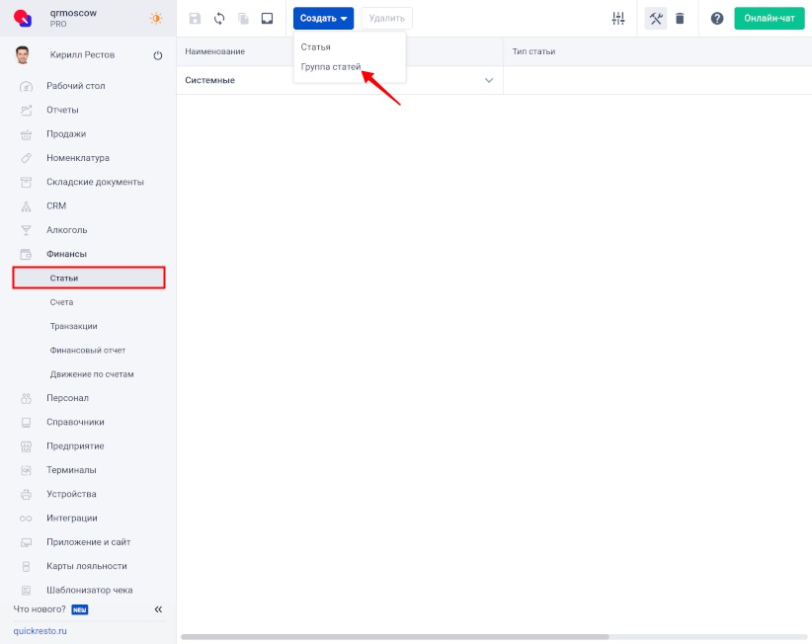
Task: Click the Приложение и сайт devices icon
Action: pos(26,543)
